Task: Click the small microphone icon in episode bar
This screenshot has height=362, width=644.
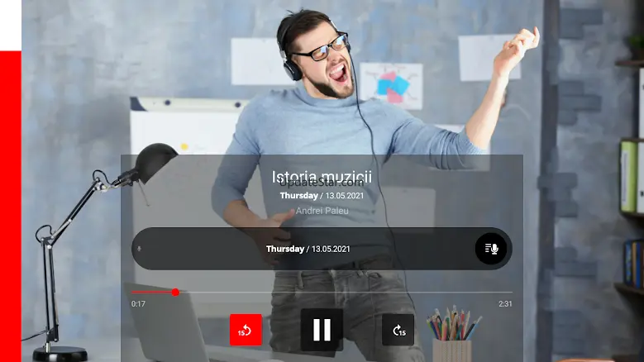Action: (x=139, y=249)
